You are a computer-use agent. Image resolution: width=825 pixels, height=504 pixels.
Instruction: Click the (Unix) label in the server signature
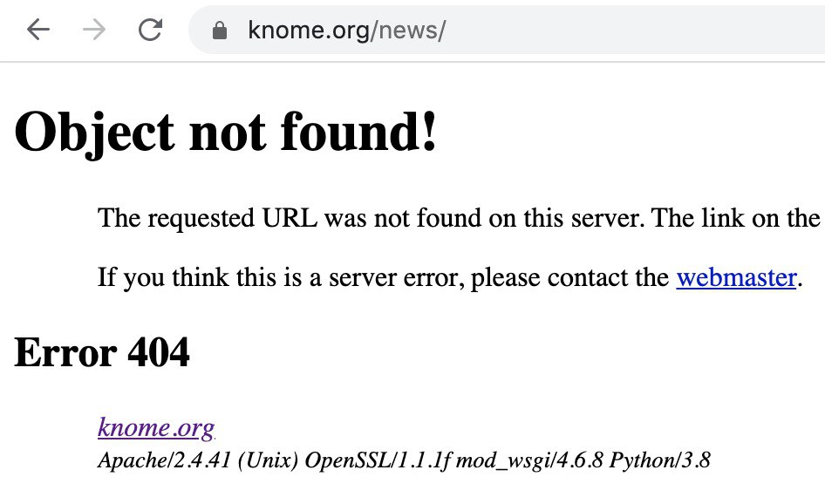(266, 460)
